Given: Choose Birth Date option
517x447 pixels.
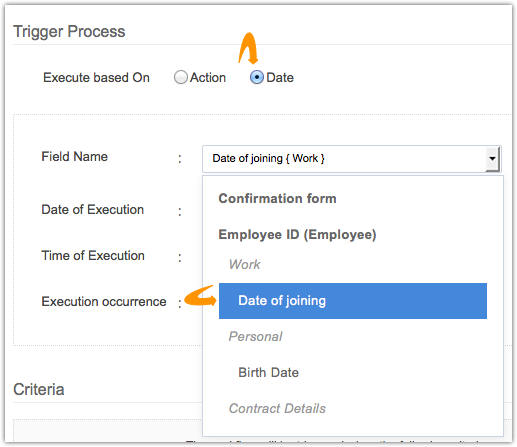Looking at the screenshot, I should coord(268,372).
